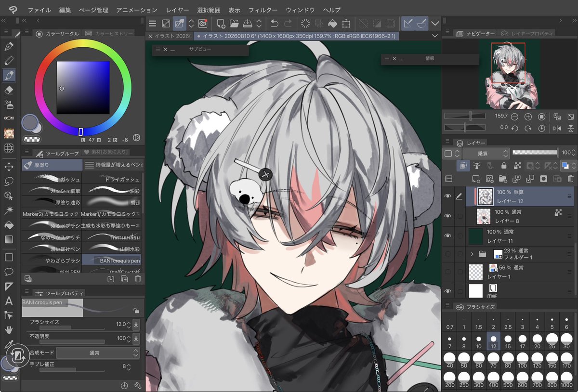Show layer レイヤー 1 via its visibility box
This screenshot has width=578, height=392.
click(x=448, y=272)
